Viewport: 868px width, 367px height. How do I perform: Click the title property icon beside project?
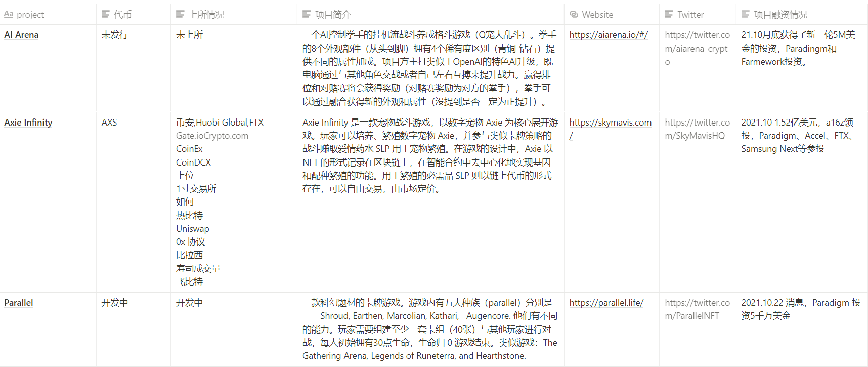[x=9, y=15]
